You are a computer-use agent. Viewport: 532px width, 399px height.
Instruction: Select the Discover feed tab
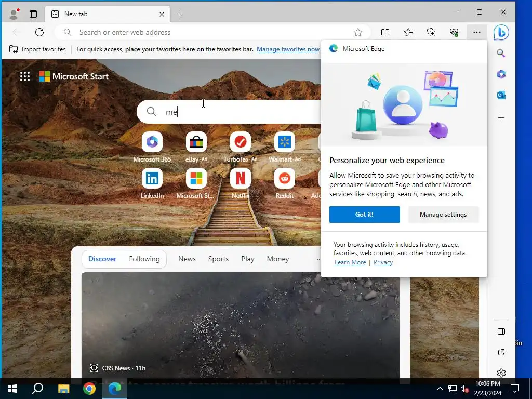click(102, 259)
